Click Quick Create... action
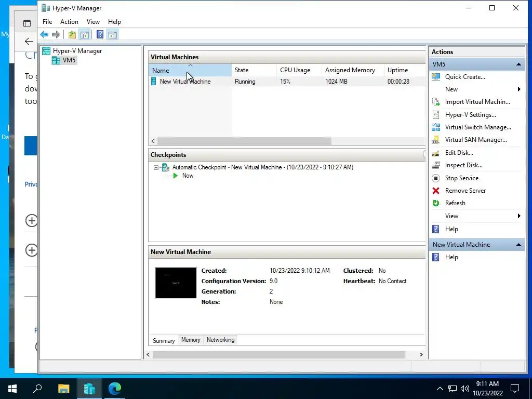 point(465,77)
